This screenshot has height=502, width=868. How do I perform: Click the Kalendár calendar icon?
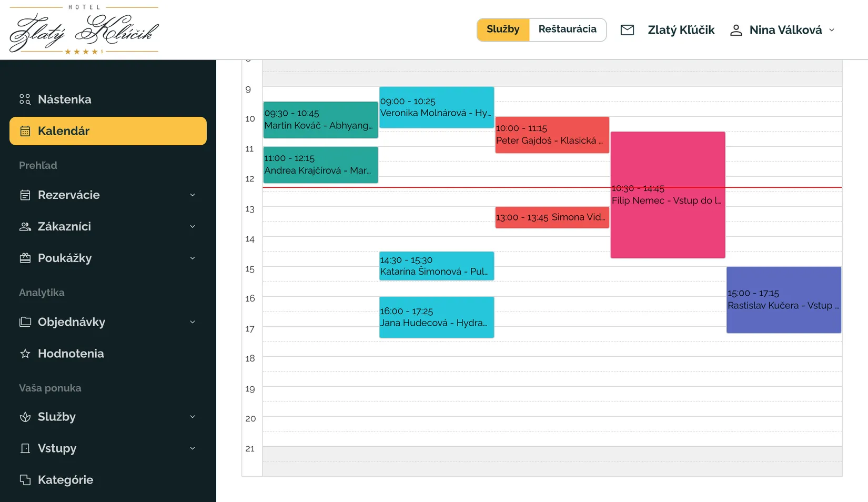coord(25,131)
